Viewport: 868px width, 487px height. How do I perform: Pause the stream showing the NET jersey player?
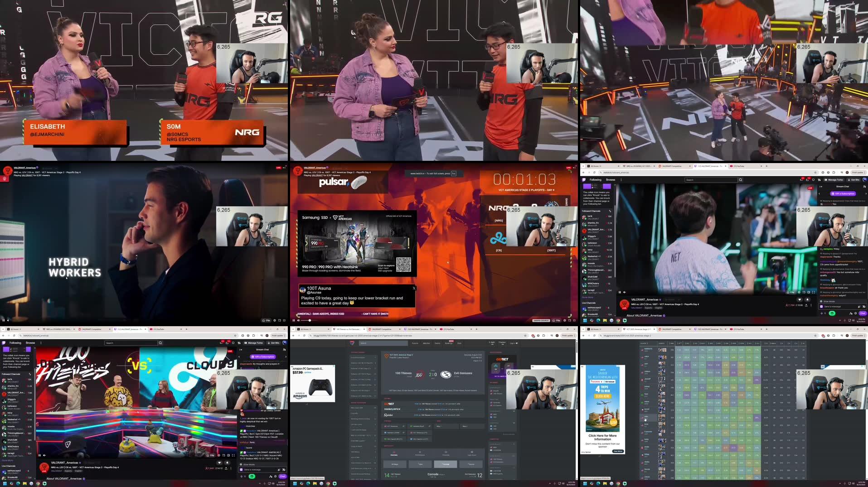point(620,292)
